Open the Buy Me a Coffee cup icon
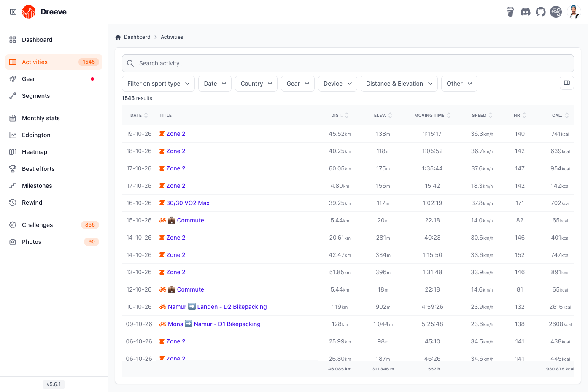Viewport: 588px width, 392px height. coord(510,12)
